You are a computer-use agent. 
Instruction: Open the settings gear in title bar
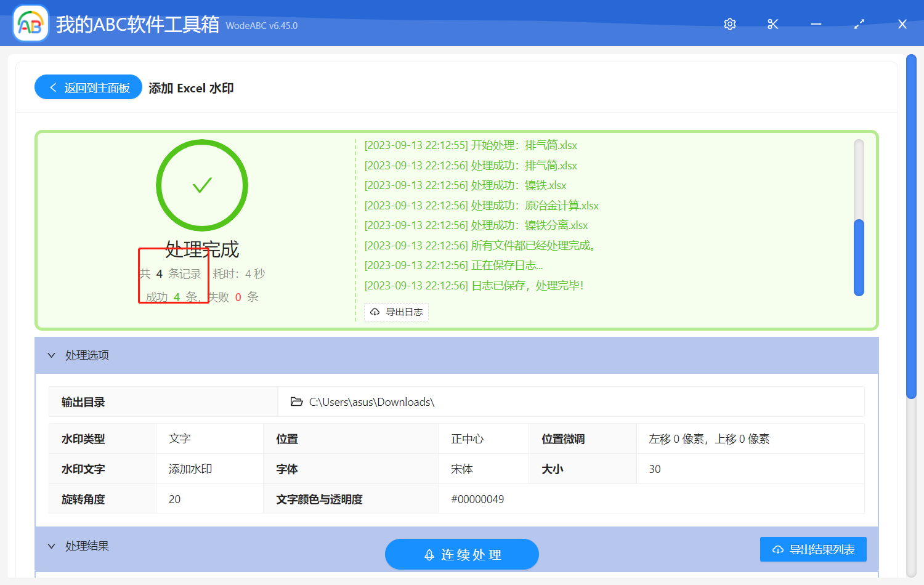[x=729, y=24]
